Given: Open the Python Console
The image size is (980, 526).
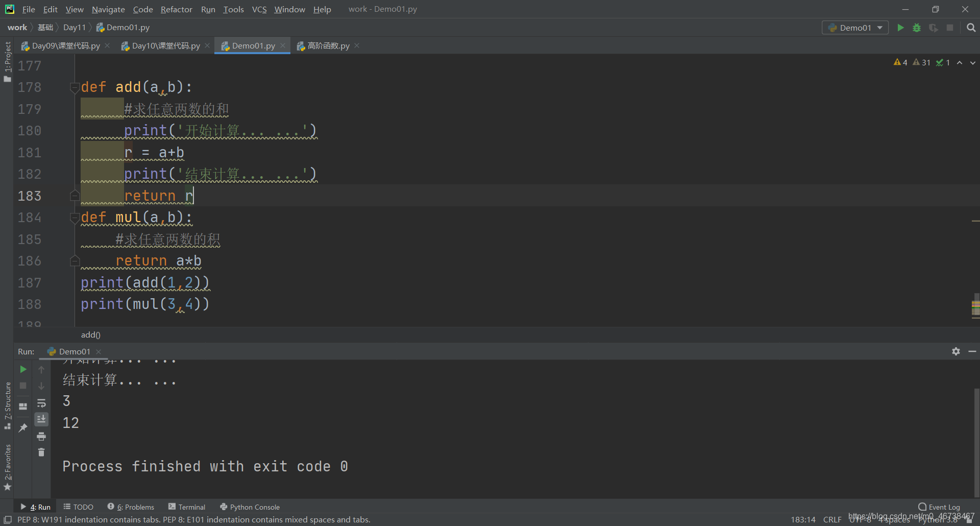Looking at the screenshot, I should coord(250,507).
